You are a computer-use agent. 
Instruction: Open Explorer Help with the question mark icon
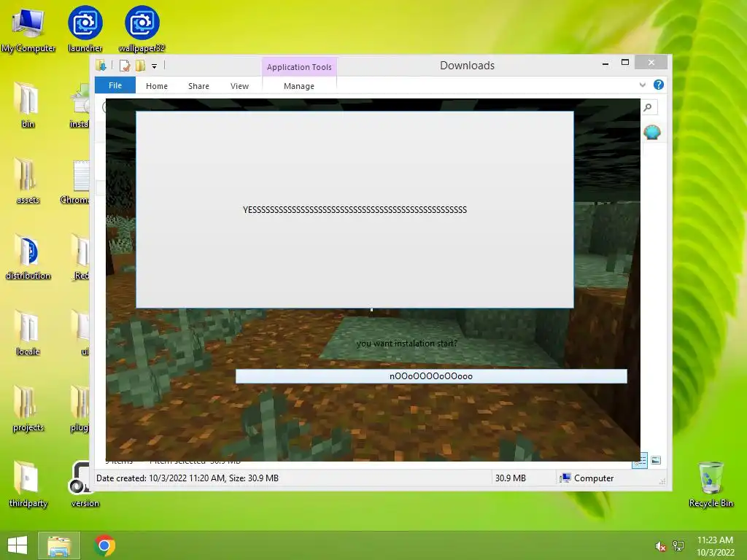[659, 85]
